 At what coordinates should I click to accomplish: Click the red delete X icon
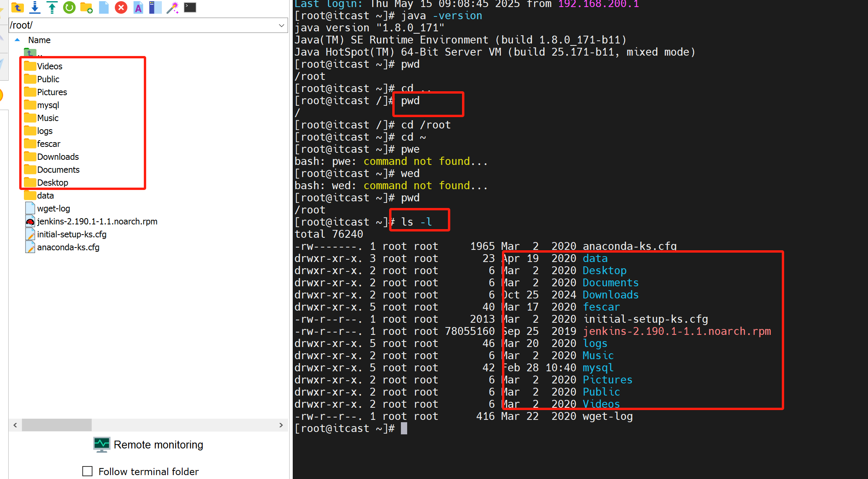pyautogui.click(x=121, y=7)
